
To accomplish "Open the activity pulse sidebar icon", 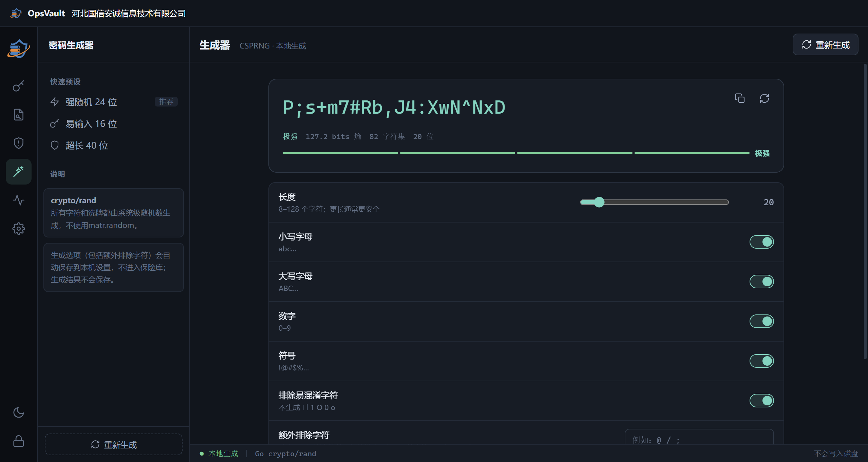I will pos(19,200).
